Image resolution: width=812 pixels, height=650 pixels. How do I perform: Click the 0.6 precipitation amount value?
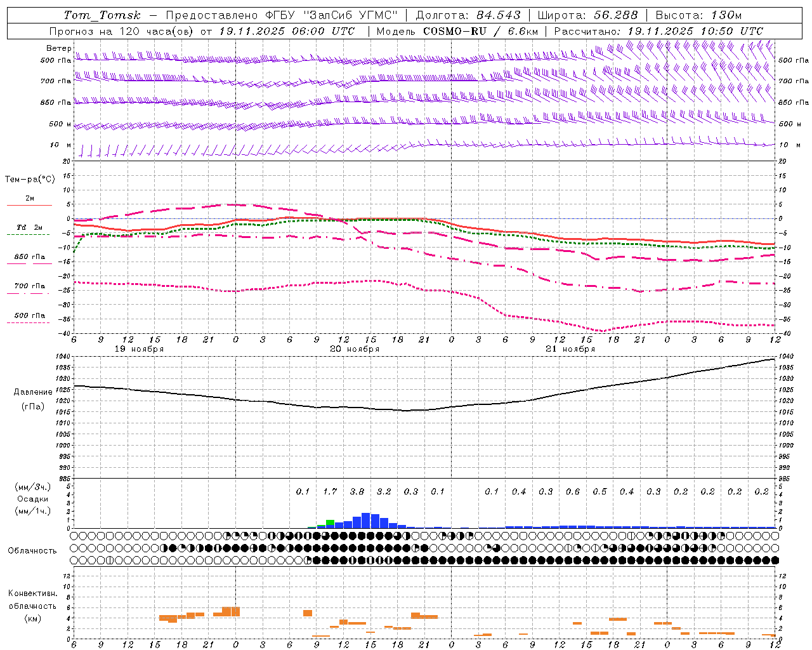(573, 492)
